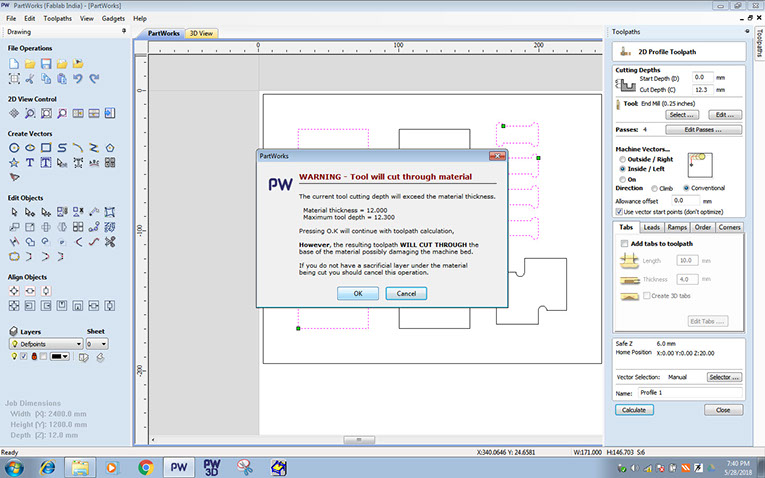Image resolution: width=765 pixels, height=478 pixels.
Task: Toggle the layer lock icon
Action: tap(34, 357)
